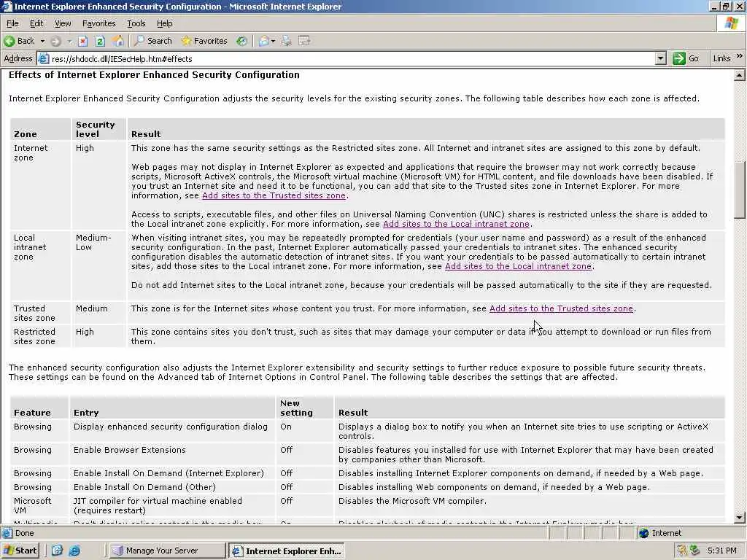Click Internet Explorer Enh... taskbar button
The height and width of the screenshot is (560, 747).
(286, 551)
